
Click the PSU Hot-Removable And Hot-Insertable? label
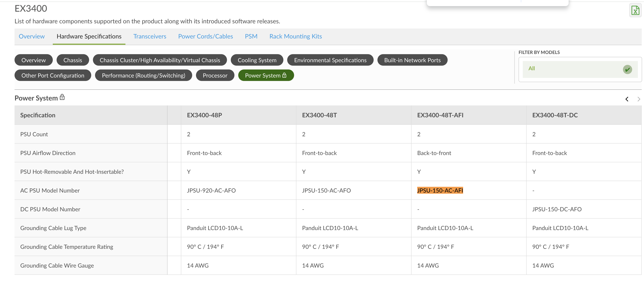pos(72,172)
